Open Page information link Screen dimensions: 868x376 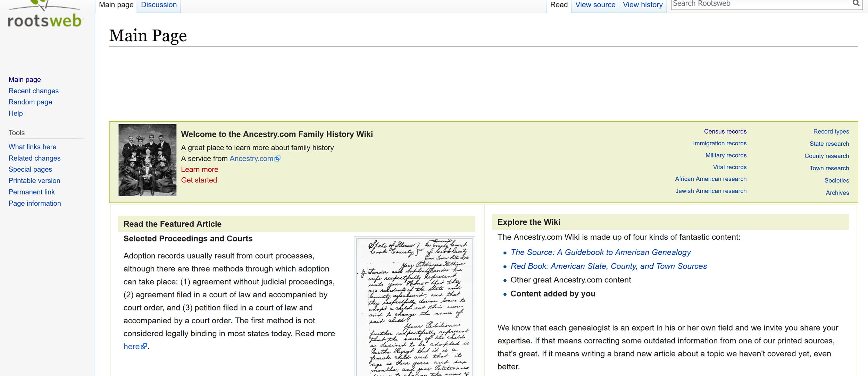point(35,203)
